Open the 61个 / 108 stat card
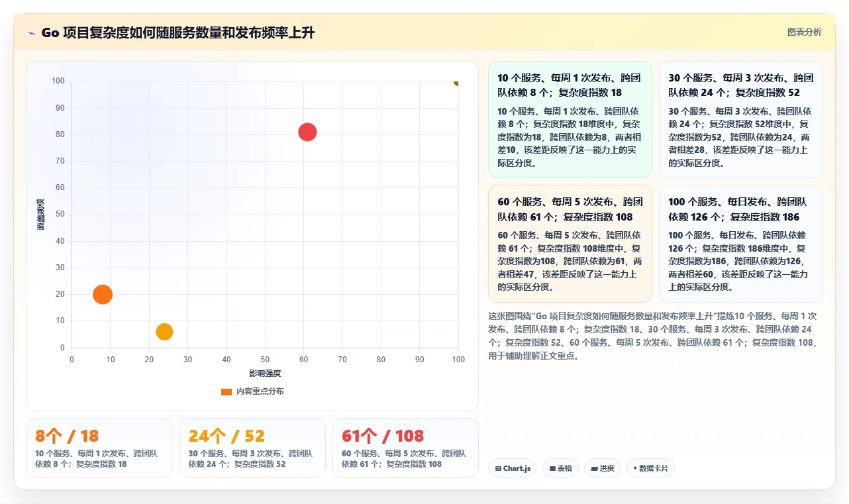Viewport: 849px width, 504px height. coord(405,448)
